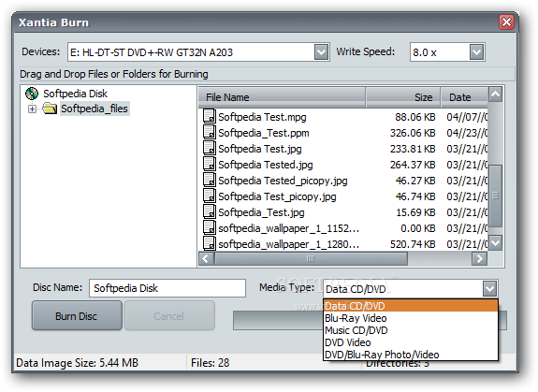Click file icon of Softpedia Tested.jpg
This screenshot has height=392, width=538.
point(209,164)
